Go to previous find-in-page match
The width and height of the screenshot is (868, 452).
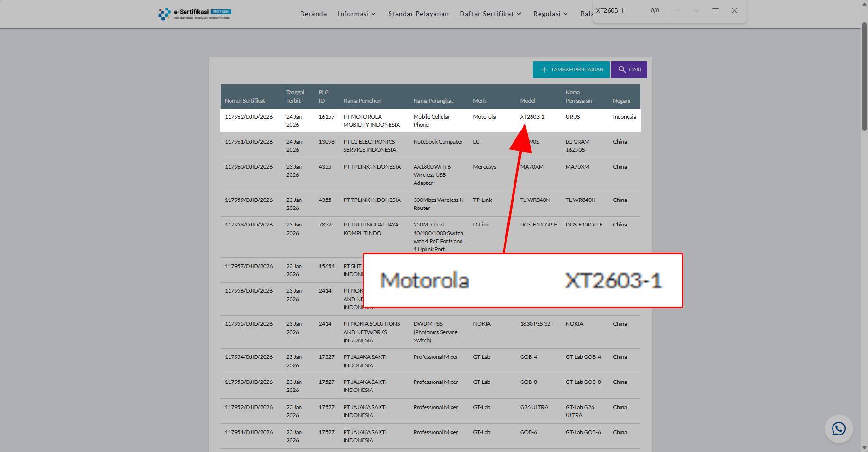point(678,10)
